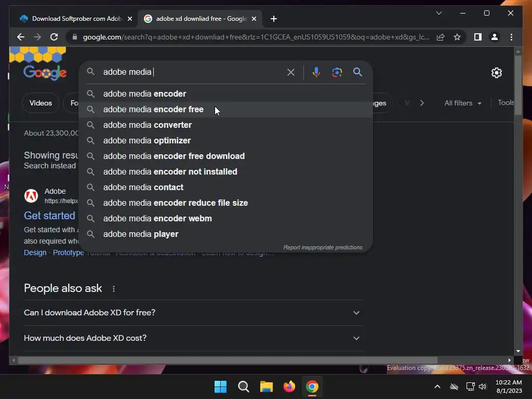Open a new tab with plus button
The height and width of the screenshot is (399, 532).
click(x=274, y=19)
